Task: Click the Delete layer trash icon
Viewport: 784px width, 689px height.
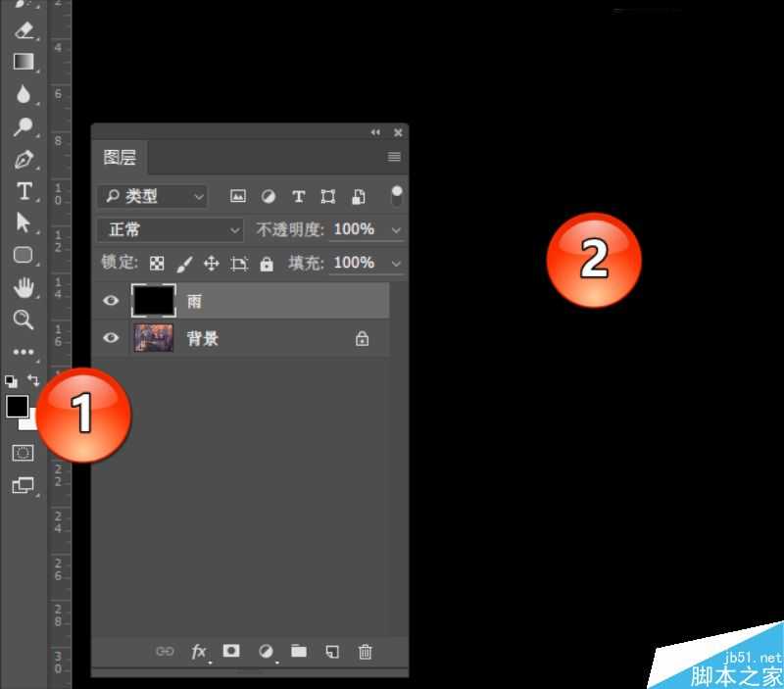Action: pos(366,652)
